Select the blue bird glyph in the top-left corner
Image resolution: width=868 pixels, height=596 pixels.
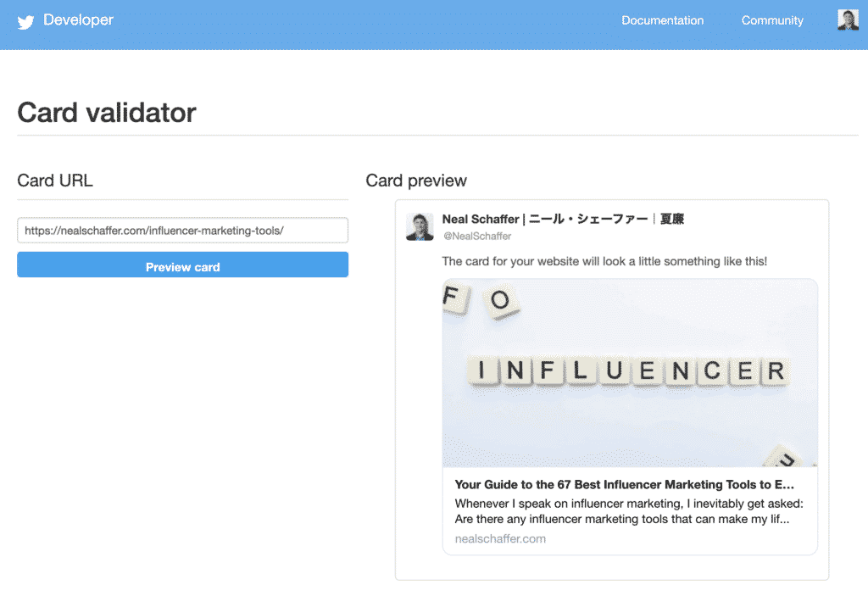[25, 20]
